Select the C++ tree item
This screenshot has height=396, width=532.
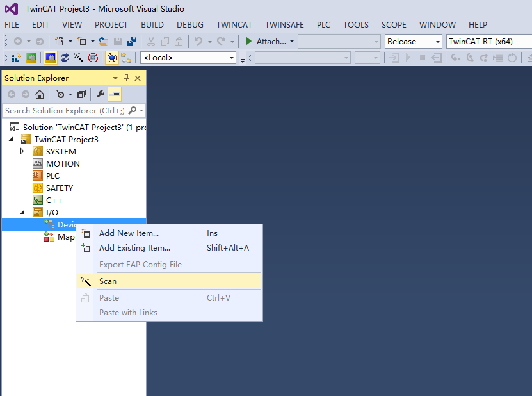[x=54, y=201]
